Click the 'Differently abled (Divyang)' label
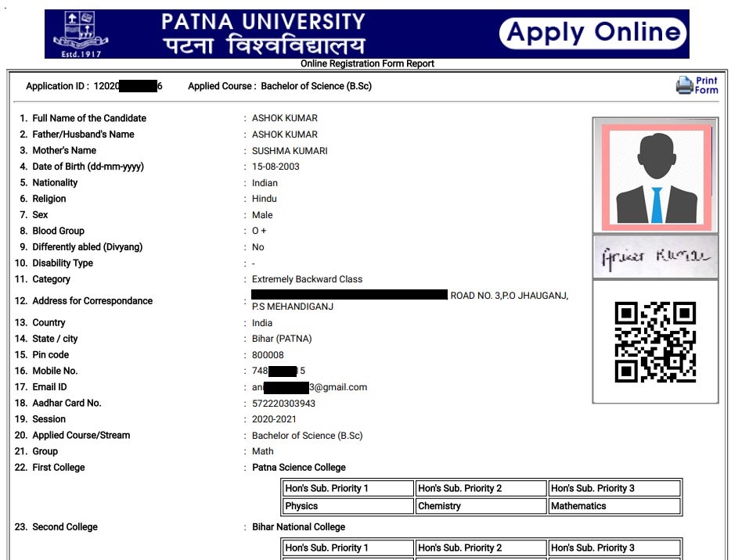The width and height of the screenshot is (731, 560). [87, 247]
